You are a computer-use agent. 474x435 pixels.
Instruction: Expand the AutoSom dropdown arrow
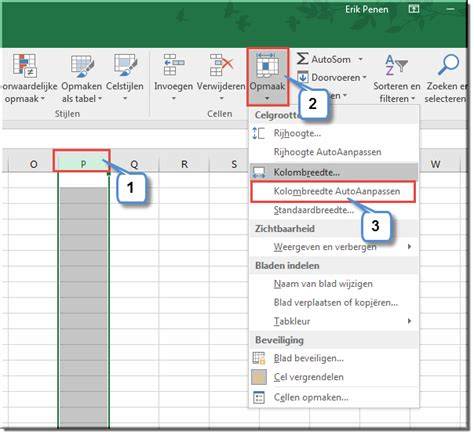tap(360, 59)
